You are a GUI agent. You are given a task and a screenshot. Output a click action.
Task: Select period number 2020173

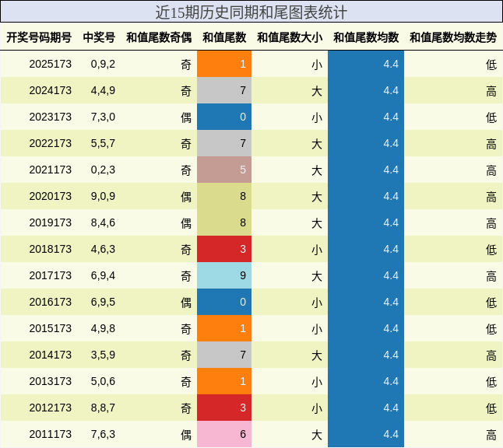(x=51, y=196)
